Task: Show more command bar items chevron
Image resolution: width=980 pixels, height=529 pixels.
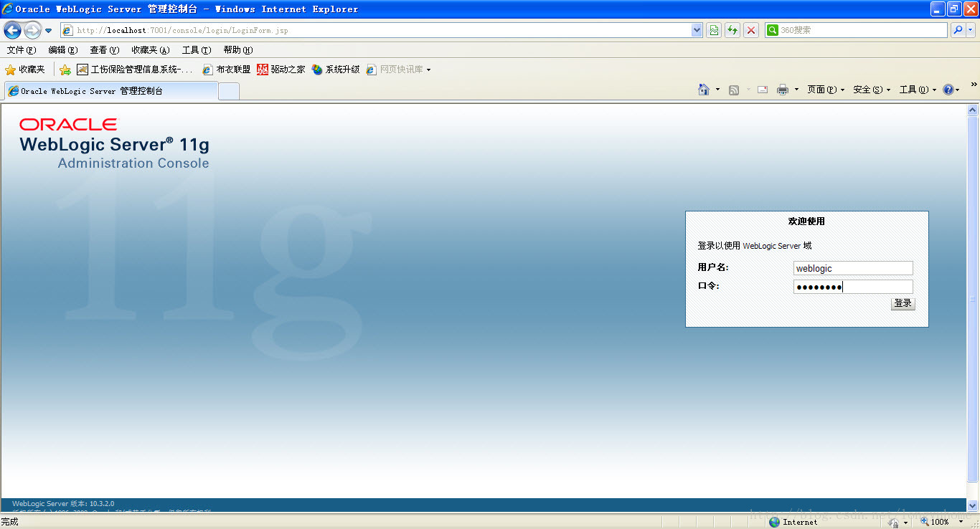Action: [974, 85]
